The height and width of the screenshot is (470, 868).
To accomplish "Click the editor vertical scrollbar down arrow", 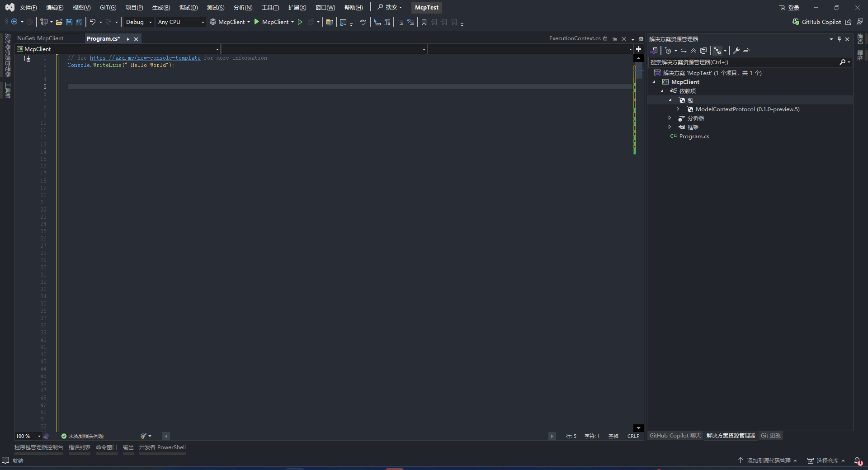I will tap(638, 428).
